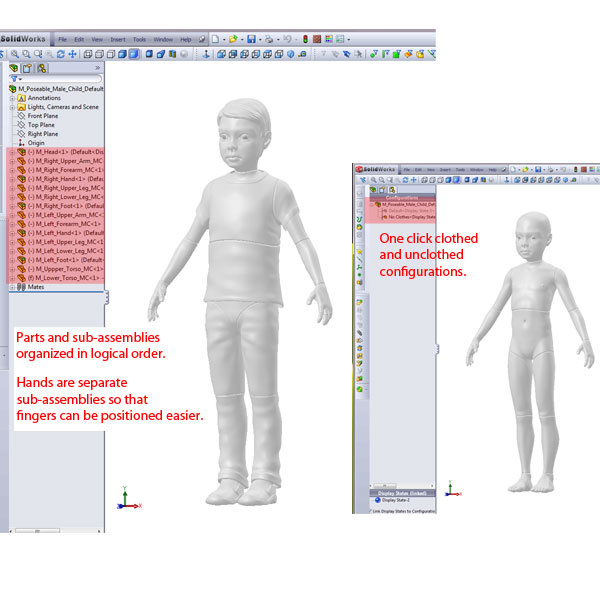Image resolution: width=600 pixels, height=600 pixels.
Task: Select the No Clothes configuration in right window
Action: [x=402, y=216]
